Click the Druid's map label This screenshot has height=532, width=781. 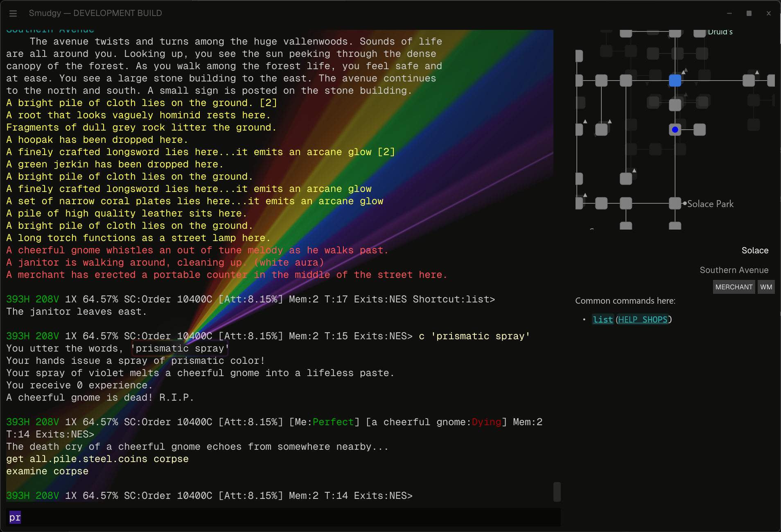click(720, 32)
